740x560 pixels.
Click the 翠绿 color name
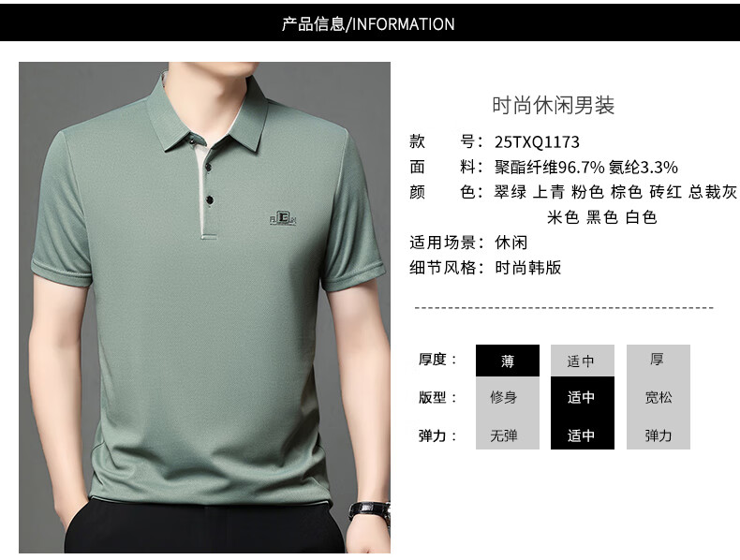(511, 192)
